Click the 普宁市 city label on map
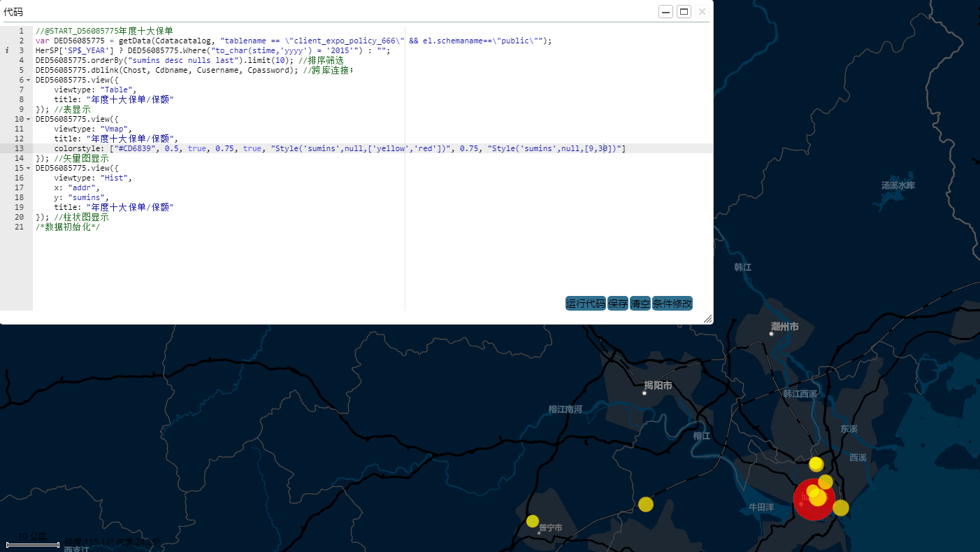The height and width of the screenshot is (552, 980). 551,528
